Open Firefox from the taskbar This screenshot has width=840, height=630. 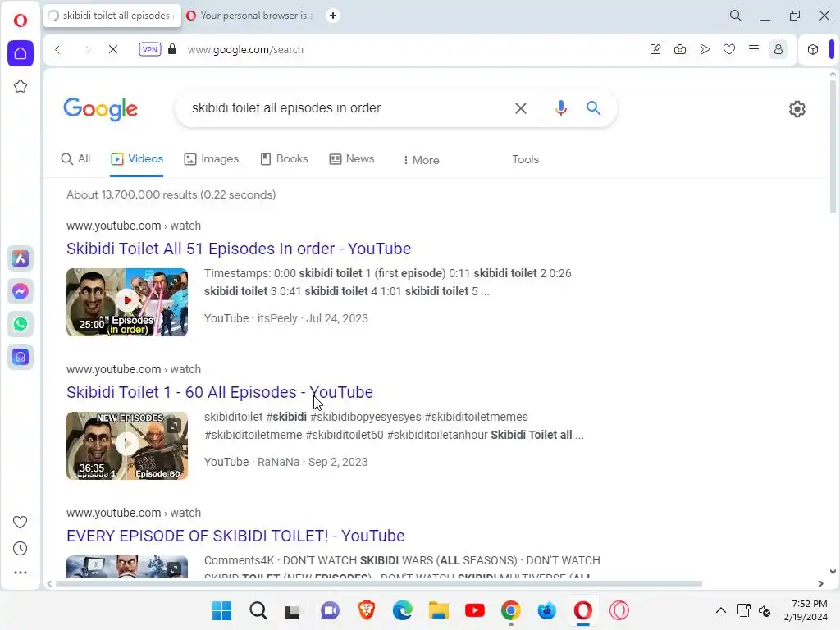546,610
